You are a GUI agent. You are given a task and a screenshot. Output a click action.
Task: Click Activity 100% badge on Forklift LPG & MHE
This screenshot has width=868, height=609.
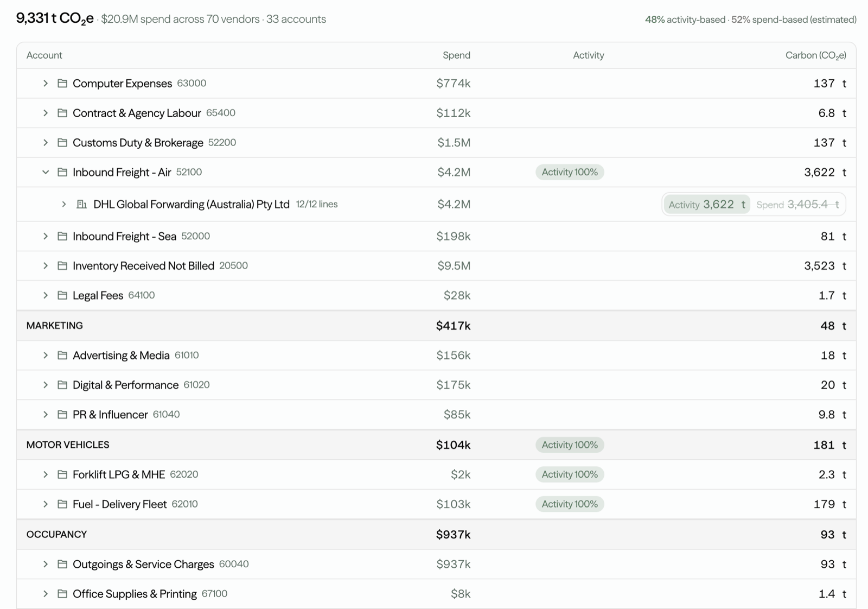(570, 474)
